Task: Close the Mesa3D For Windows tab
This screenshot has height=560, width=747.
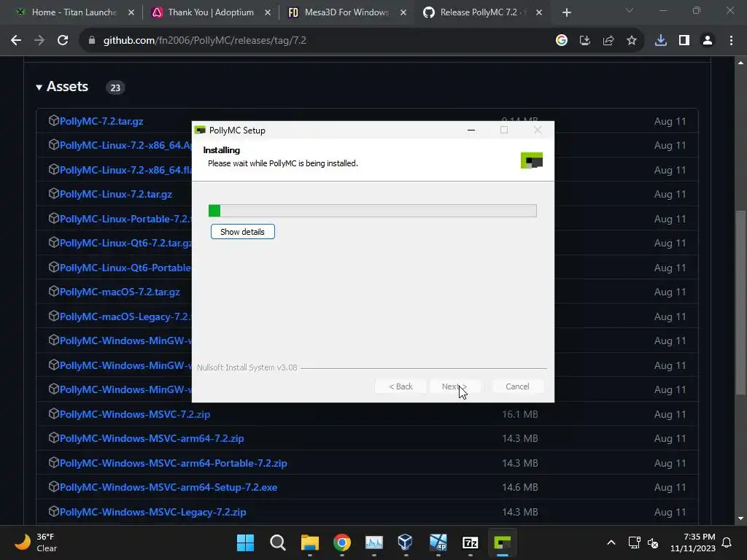Action: 403,12
